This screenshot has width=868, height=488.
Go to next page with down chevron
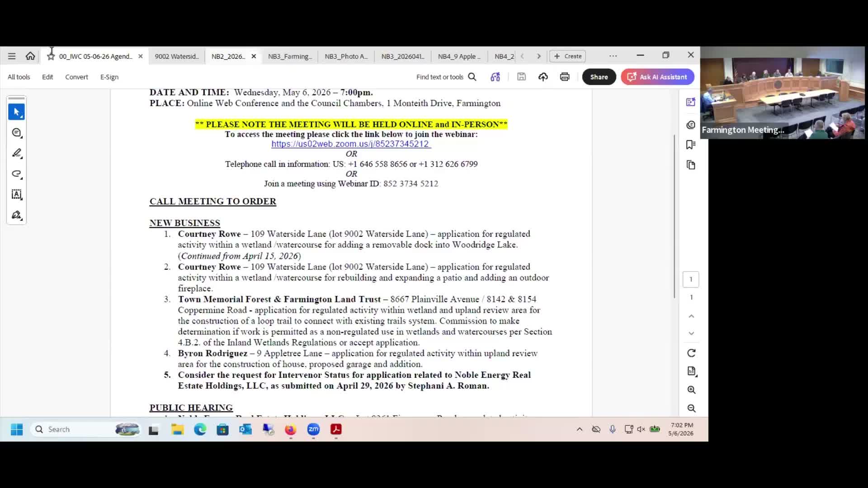pyautogui.click(x=691, y=333)
